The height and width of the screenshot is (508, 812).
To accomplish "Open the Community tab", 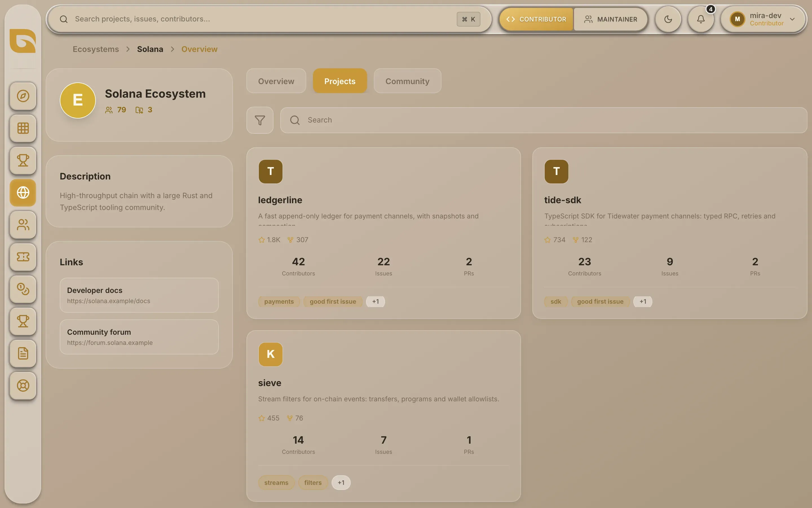I will (407, 81).
